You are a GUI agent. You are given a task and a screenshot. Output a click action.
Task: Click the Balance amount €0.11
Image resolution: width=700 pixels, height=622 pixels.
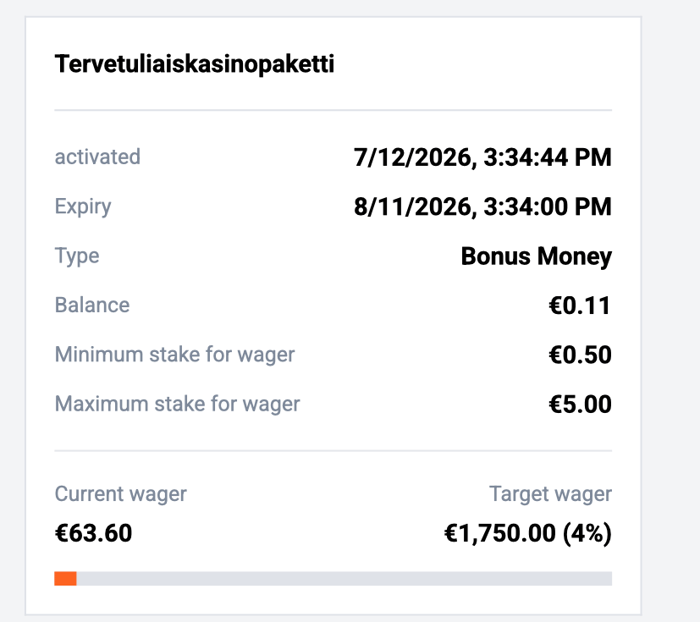579,306
